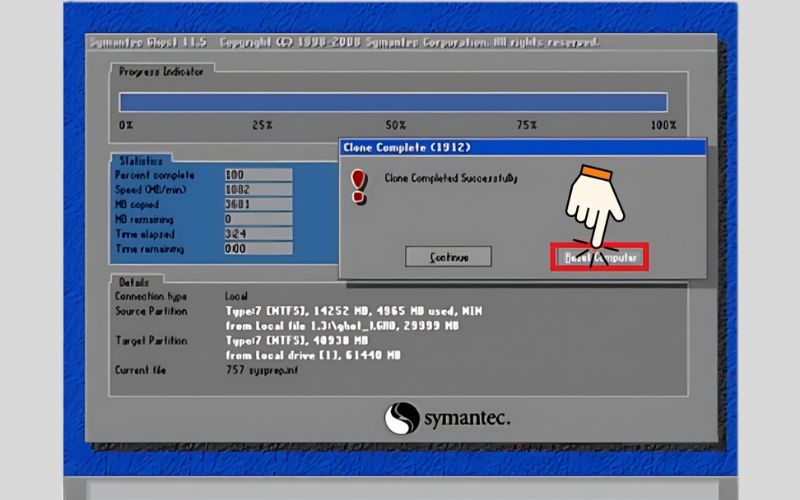Click the Symantec Ghost 11.5 title text

click(x=148, y=42)
